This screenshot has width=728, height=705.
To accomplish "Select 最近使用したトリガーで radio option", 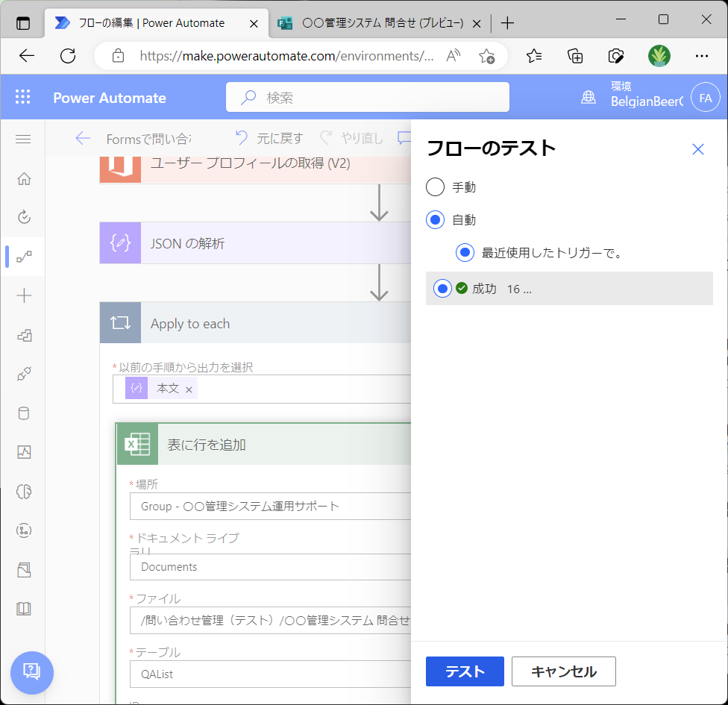I will [x=465, y=253].
